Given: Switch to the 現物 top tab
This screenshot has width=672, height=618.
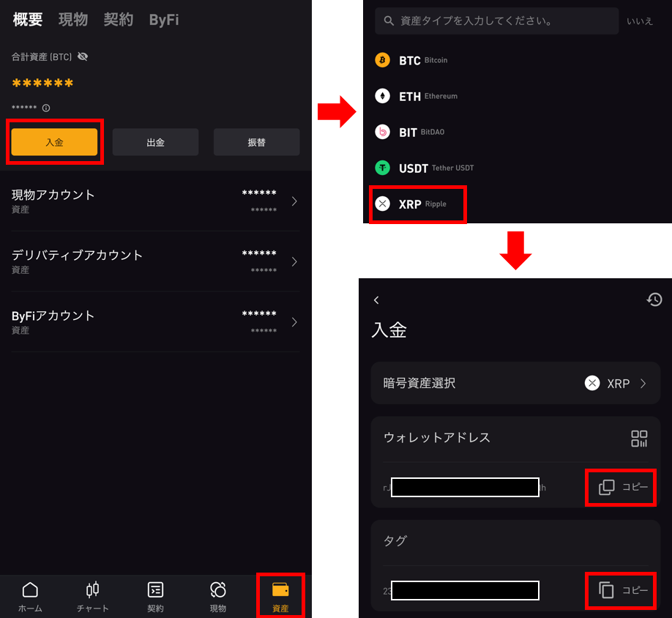Looking at the screenshot, I should 73,20.
